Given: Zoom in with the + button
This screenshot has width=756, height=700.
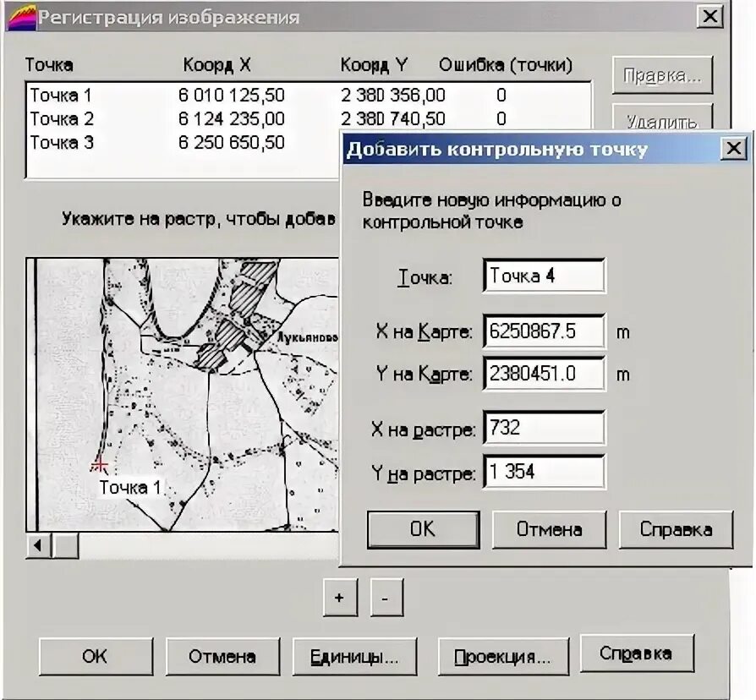Looking at the screenshot, I should [340, 598].
